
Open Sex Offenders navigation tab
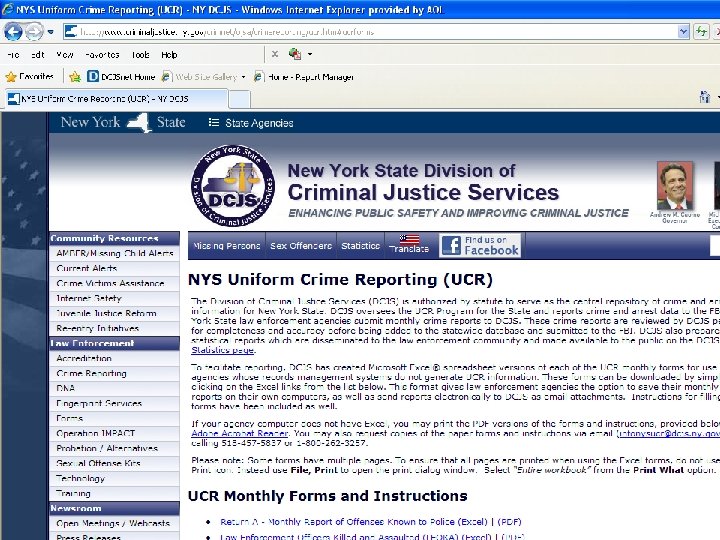301,246
